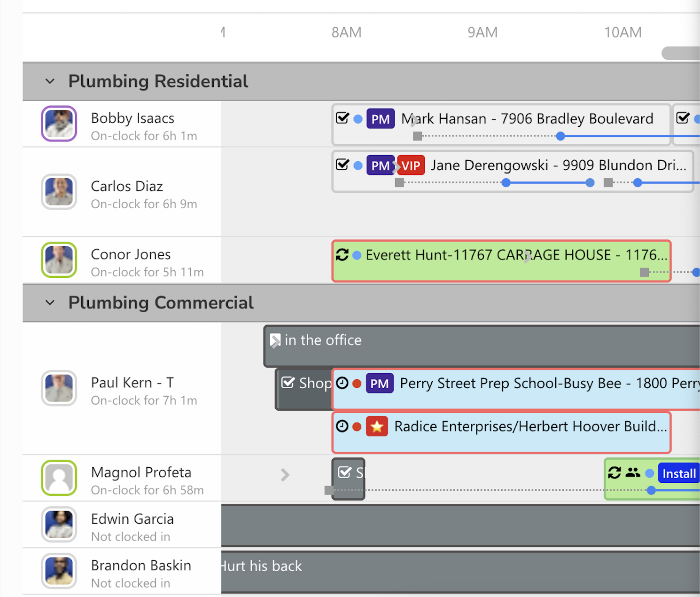Screen dimensions: 700x597
Task: Toggle the checkbox on Mark Hansan's job card
Action: tap(342, 118)
